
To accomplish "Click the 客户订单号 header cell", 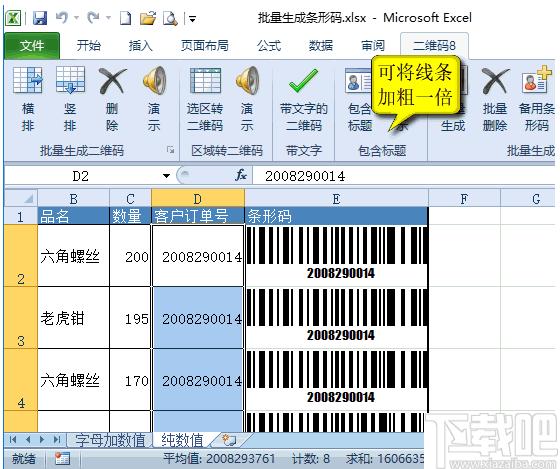I will (198, 216).
